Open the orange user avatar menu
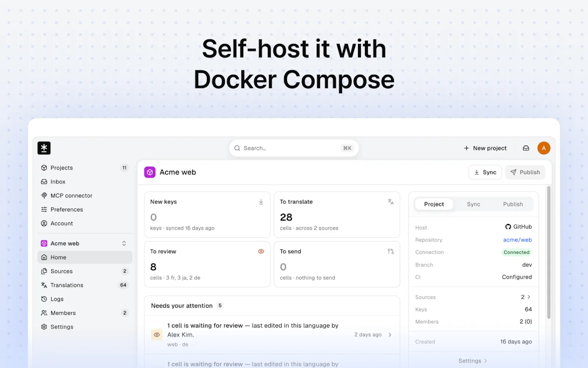Viewport: 588px width, 368px height. (544, 148)
